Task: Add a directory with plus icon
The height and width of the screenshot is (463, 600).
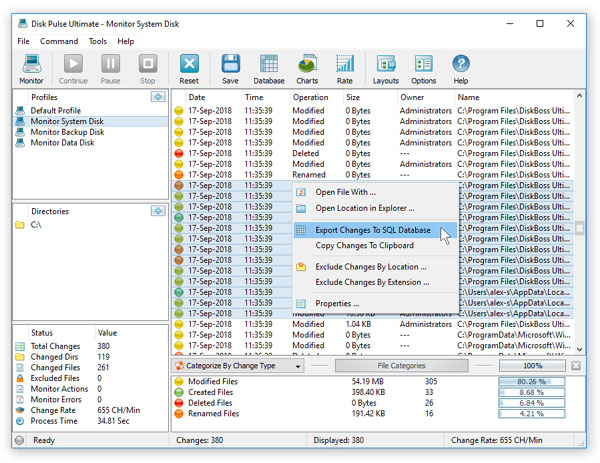Action: coord(158,211)
